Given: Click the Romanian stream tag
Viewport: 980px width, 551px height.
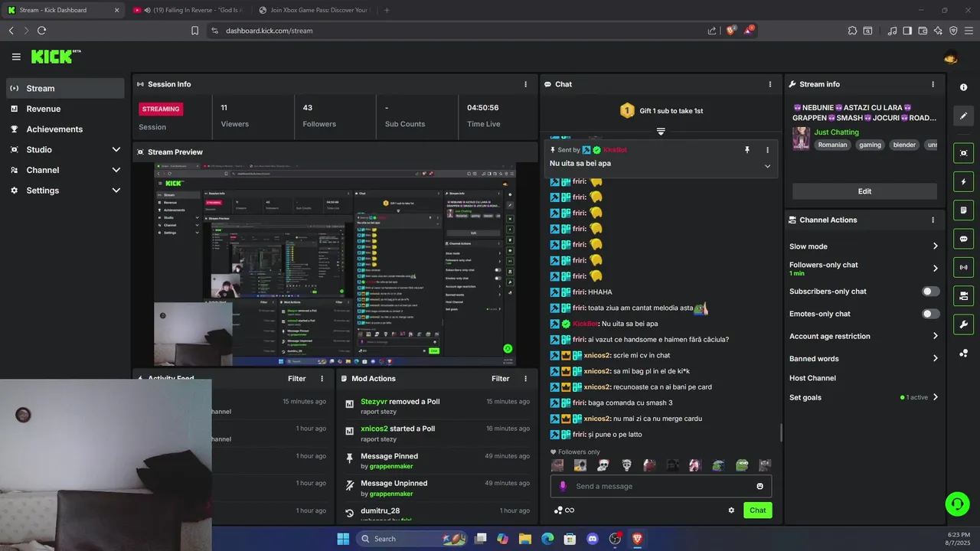Looking at the screenshot, I should (832, 145).
